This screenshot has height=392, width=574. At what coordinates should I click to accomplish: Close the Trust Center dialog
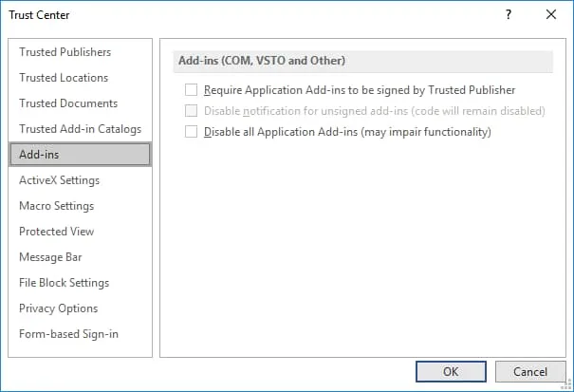pyautogui.click(x=550, y=14)
